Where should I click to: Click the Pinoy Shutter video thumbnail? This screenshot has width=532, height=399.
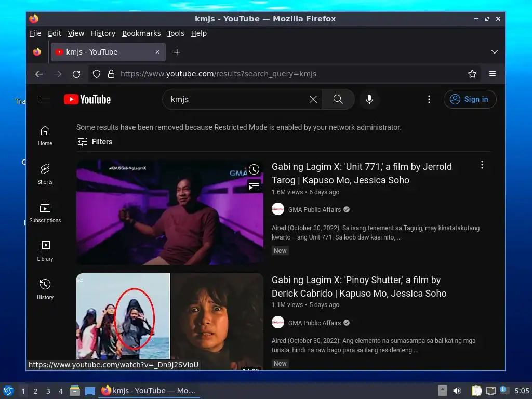170,322
